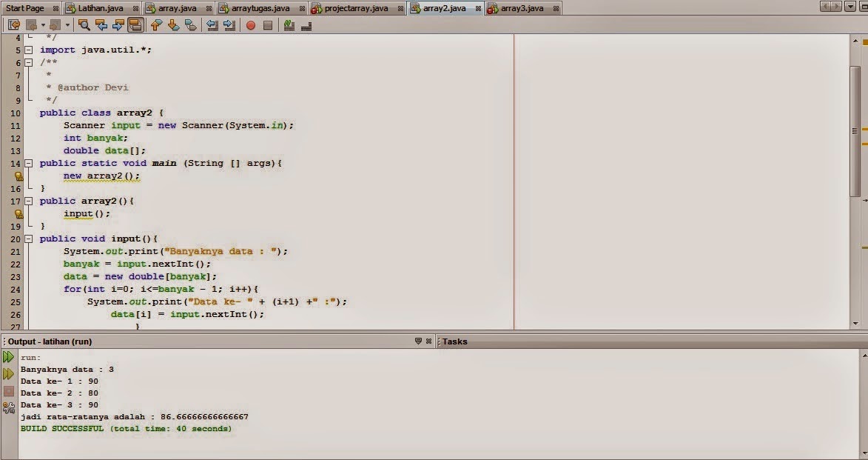
Task: Click the '@author Devi' comment line
Action: (87, 87)
